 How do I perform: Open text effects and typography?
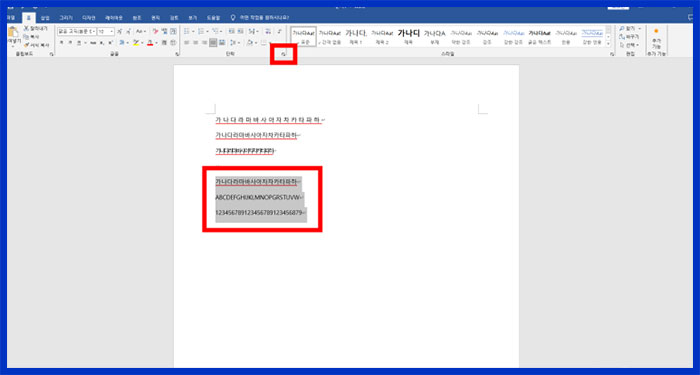pyautogui.click(x=122, y=42)
